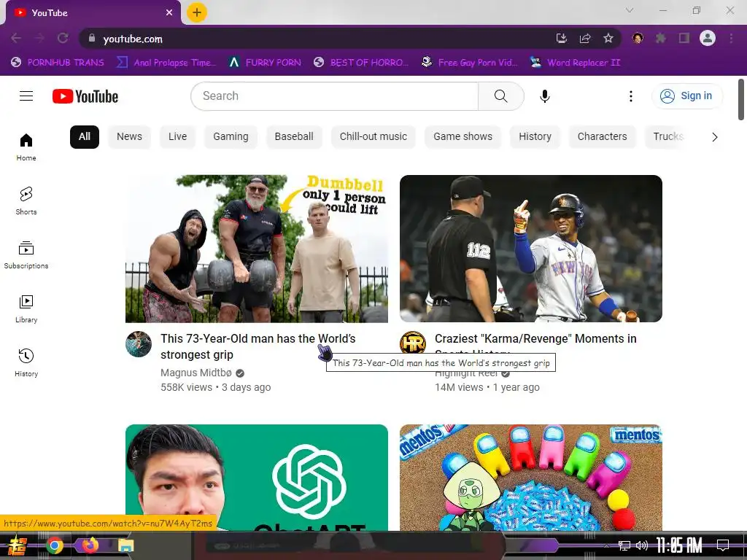Screen dimensions: 747x560
Task: Click the page vertical scrollbar
Action: (741, 99)
